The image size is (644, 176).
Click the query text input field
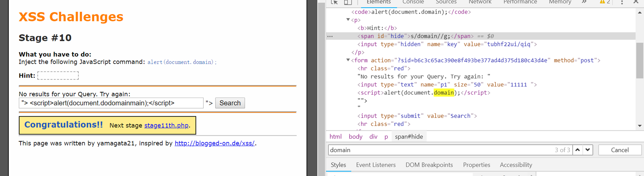(x=111, y=103)
